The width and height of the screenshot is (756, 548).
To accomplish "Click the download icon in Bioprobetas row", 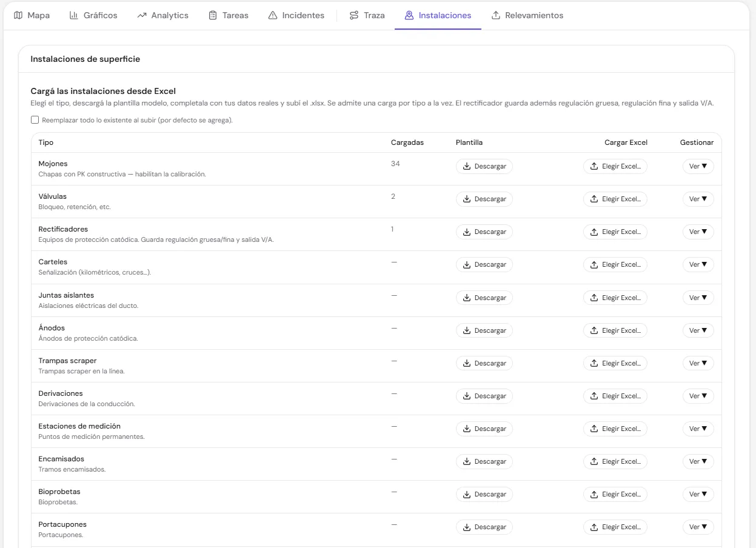I will click(467, 494).
